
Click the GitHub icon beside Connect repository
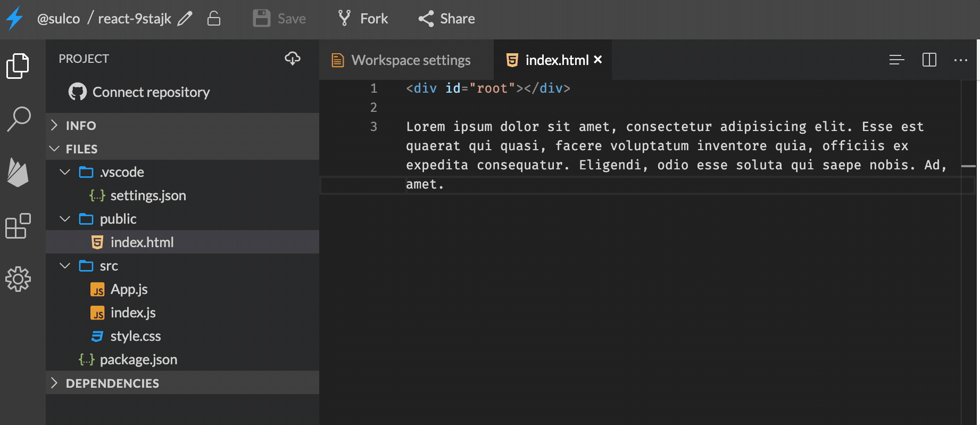78,92
